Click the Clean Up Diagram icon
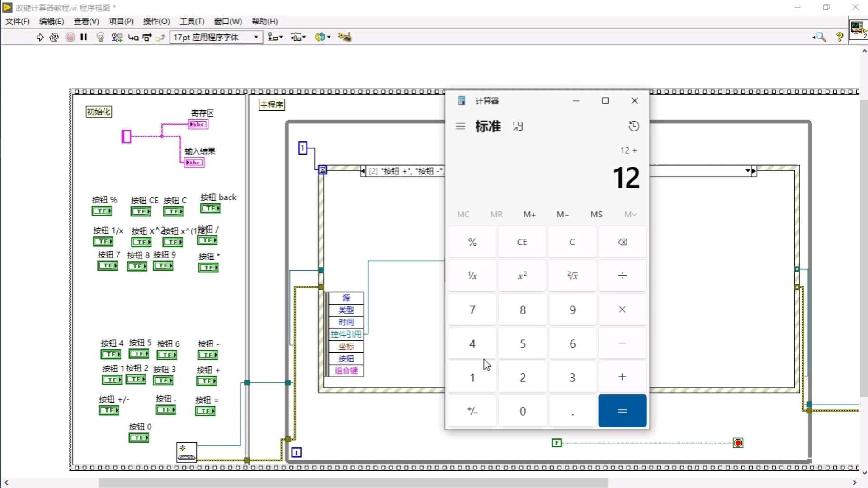Viewport: 868px width, 488px height. (x=344, y=37)
